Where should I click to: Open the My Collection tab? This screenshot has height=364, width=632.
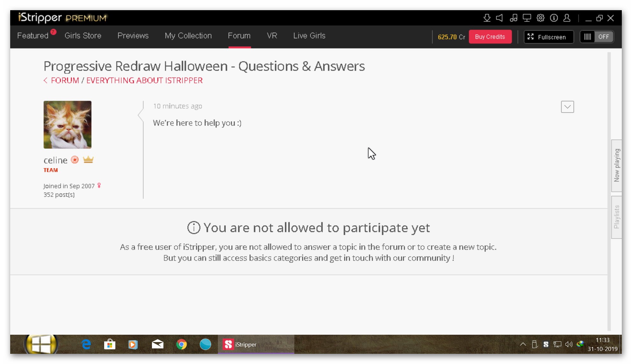188,36
